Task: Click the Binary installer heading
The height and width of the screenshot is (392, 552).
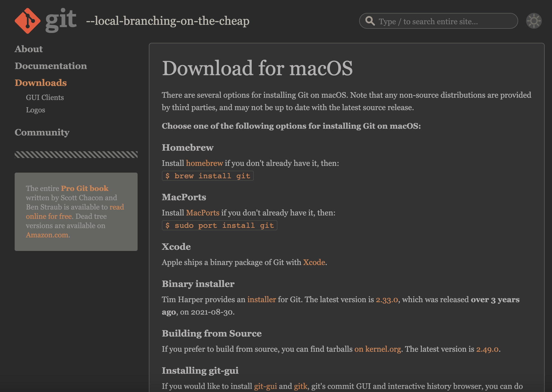Action: (198, 284)
